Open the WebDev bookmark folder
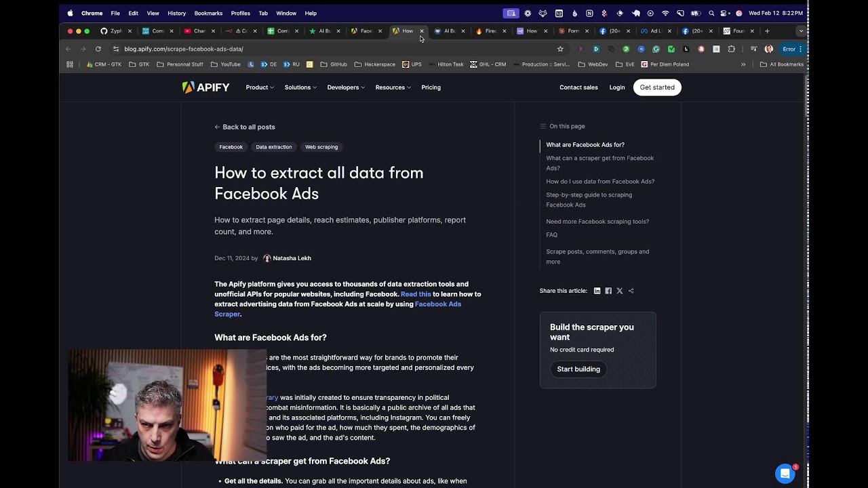The image size is (868, 488). [593, 64]
